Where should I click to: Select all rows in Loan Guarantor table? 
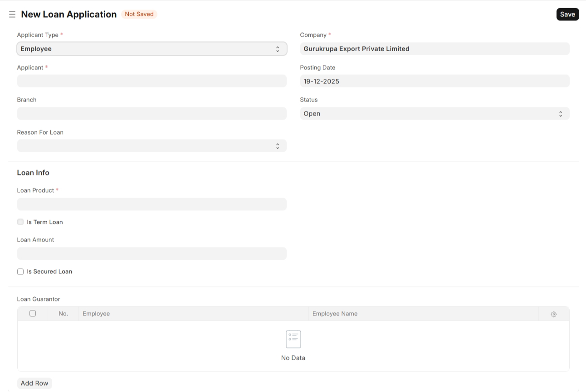pos(33,314)
